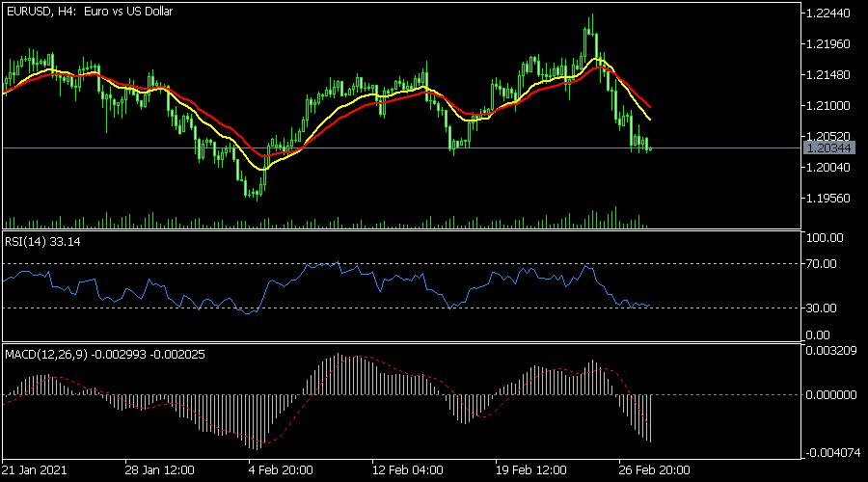The image size is (868, 482).
Task: Click the last MACD histogram bar
Action: tap(650, 418)
